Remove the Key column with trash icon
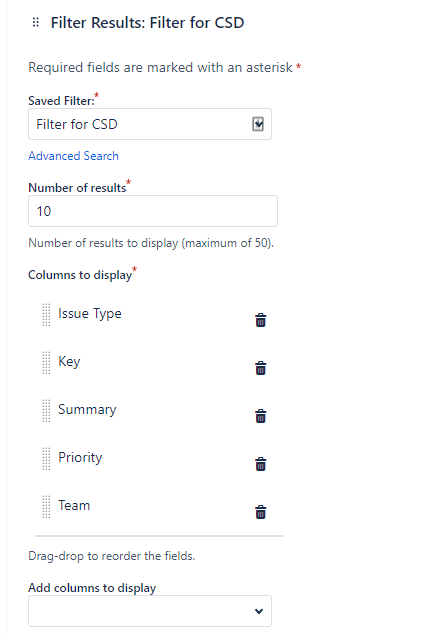421x633 pixels. pyautogui.click(x=261, y=368)
